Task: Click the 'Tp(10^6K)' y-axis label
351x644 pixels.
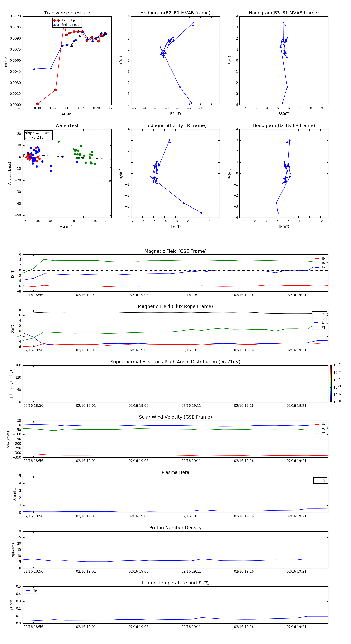Action: click(11, 605)
